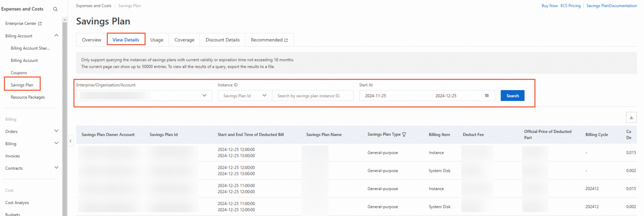This screenshot has height=216, width=644.
Task: Click the sidebar search magnifier icon
Action: click(x=55, y=9)
